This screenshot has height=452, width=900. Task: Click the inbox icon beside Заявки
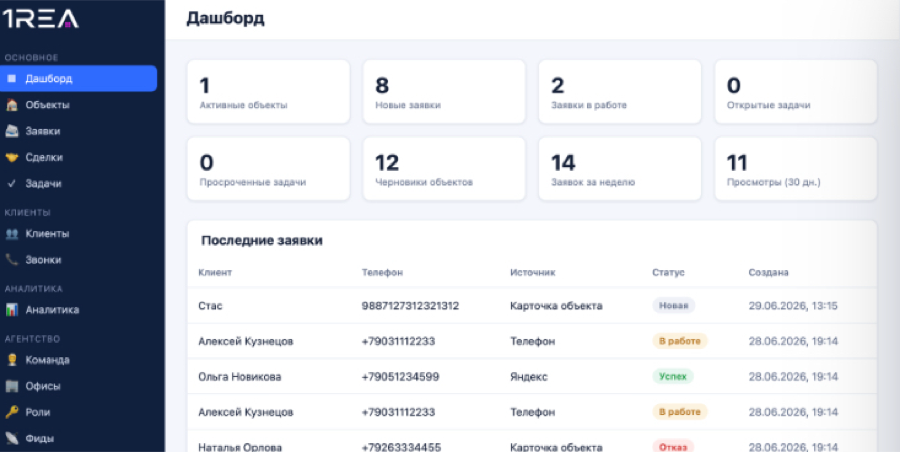[x=11, y=131]
